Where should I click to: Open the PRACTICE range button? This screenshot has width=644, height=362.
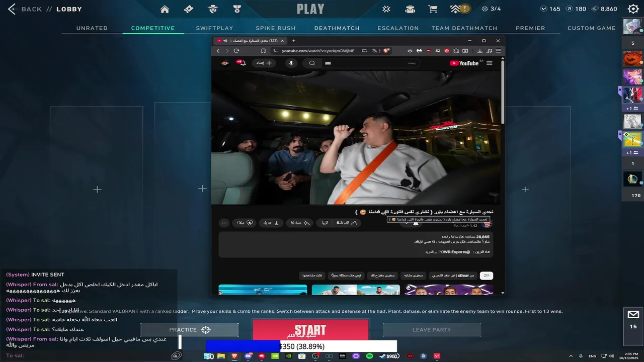click(x=189, y=330)
